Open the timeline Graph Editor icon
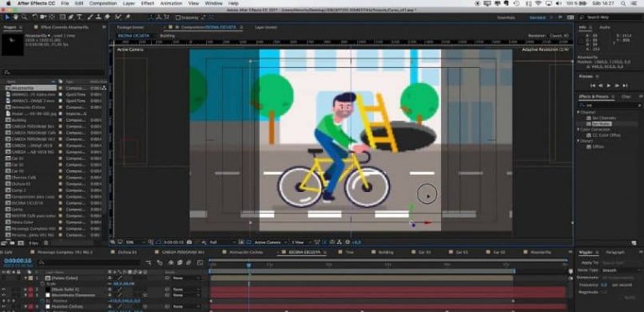Viewport: 644px width, 312px height. click(x=200, y=263)
